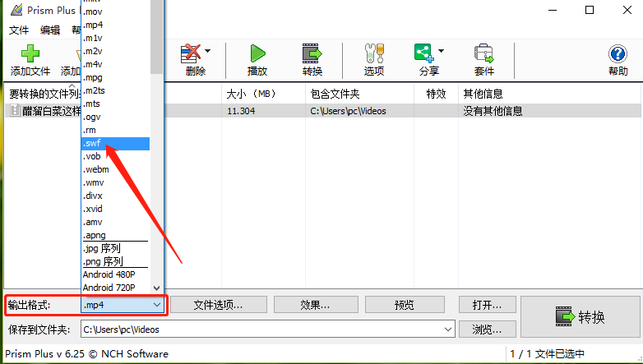This screenshot has width=643, height=364.
Task: Expand the save-to-folder path dropdown
Action: (x=448, y=329)
